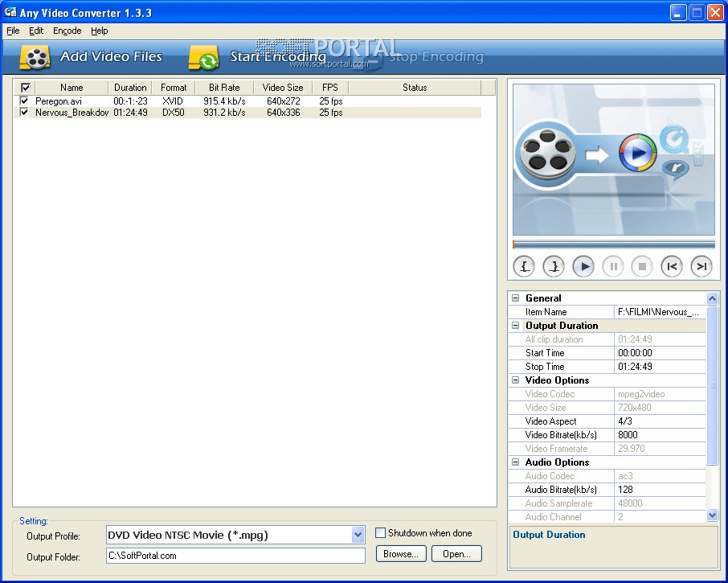This screenshot has width=728, height=583.
Task: Set the clip end mark bracket button
Action: pyautogui.click(x=554, y=267)
